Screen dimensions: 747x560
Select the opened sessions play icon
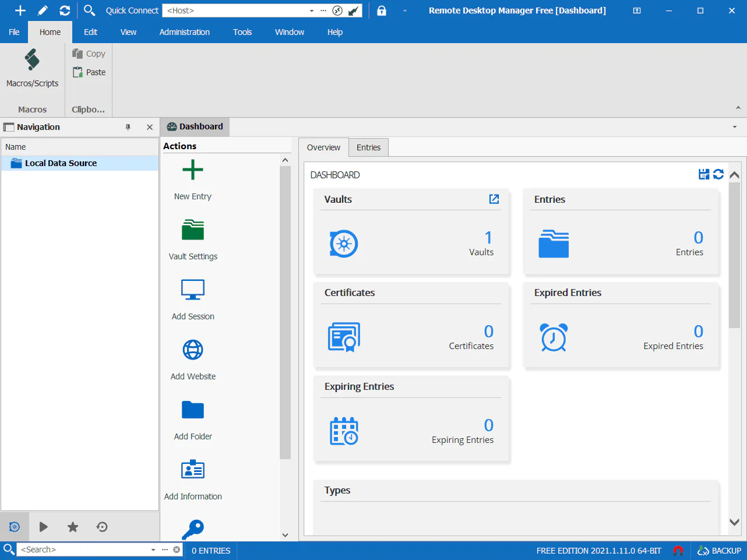(x=44, y=527)
